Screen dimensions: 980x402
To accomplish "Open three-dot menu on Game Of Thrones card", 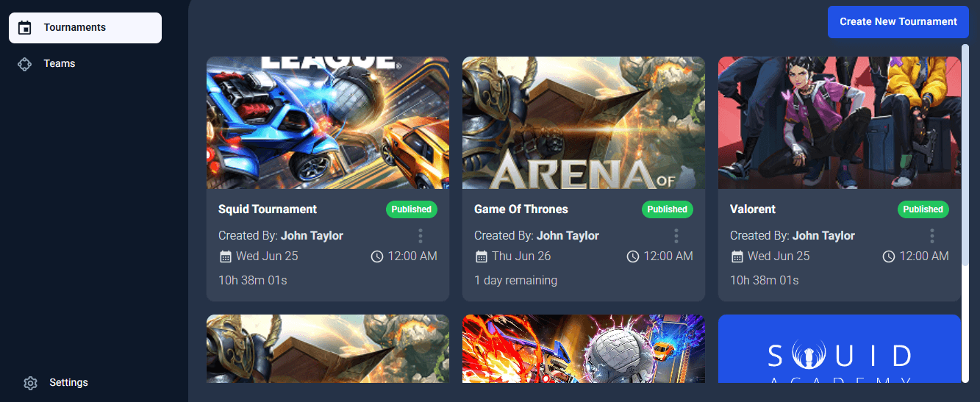I will pos(676,236).
